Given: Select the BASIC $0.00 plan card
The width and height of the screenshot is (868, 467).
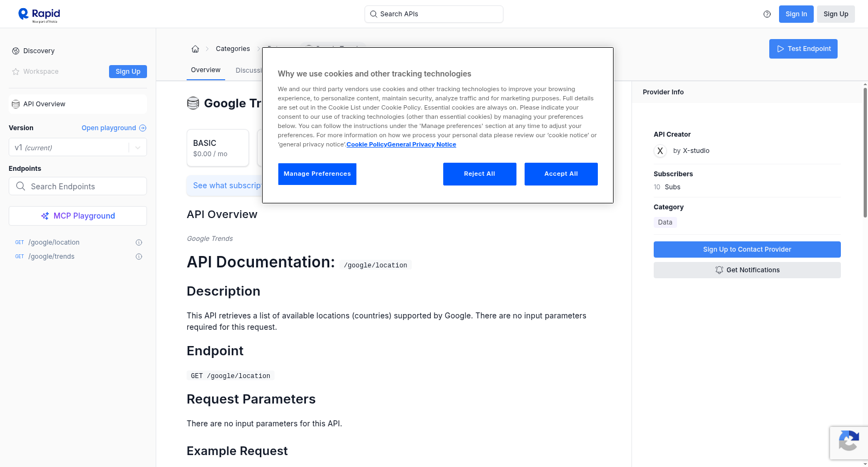Looking at the screenshot, I should (218, 148).
